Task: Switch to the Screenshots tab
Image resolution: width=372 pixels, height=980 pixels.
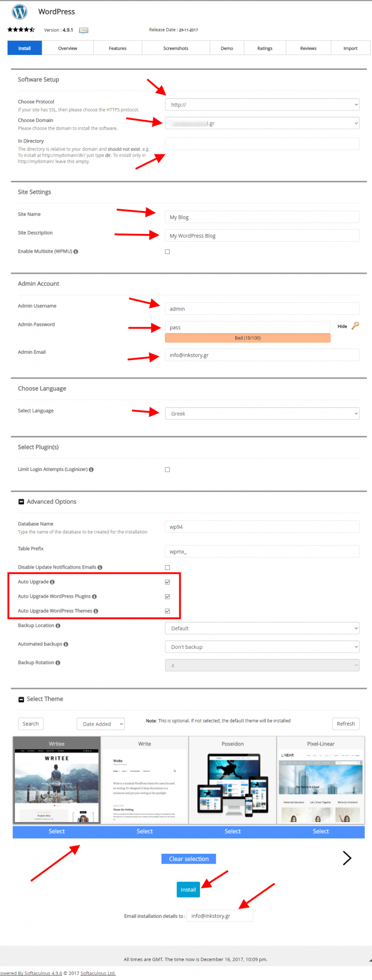Action: (x=175, y=48)
